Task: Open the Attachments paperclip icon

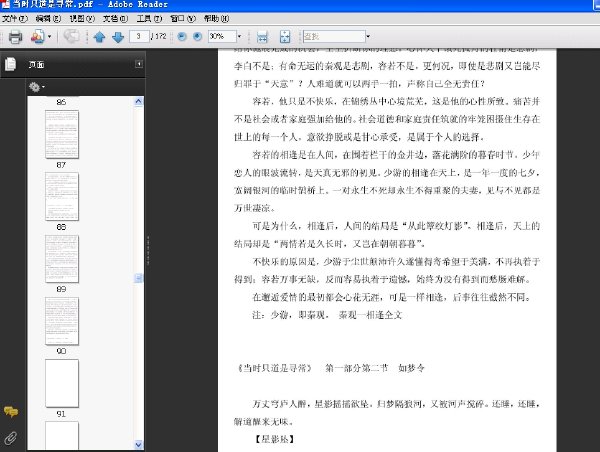Action: [x=11, y=438]
